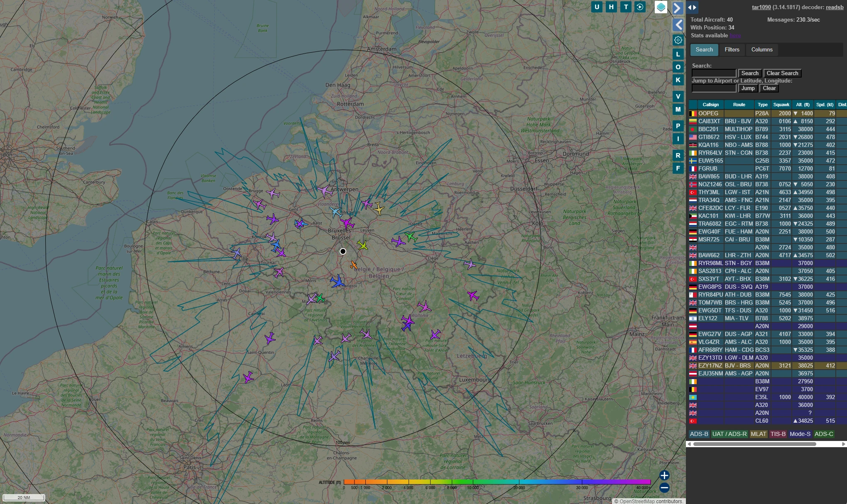847x504 pixels.
Task: Expand sidebar with right chevron button
Action: 678,8
